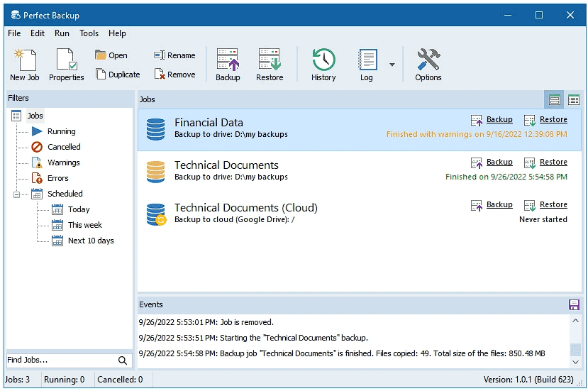Open the Tools menu

(89, 33)
